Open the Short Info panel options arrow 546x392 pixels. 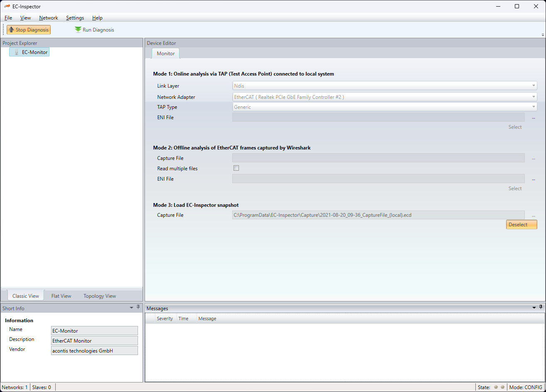(132, 308)
